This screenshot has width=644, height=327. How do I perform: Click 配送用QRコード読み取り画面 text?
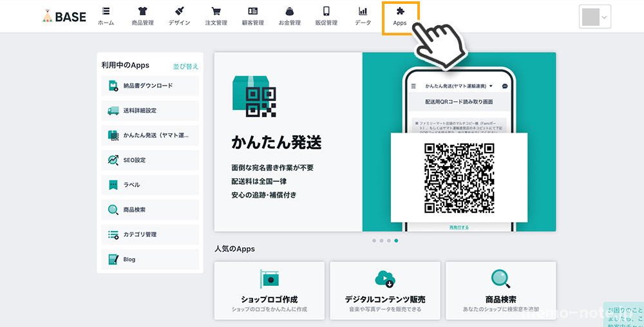459,101
